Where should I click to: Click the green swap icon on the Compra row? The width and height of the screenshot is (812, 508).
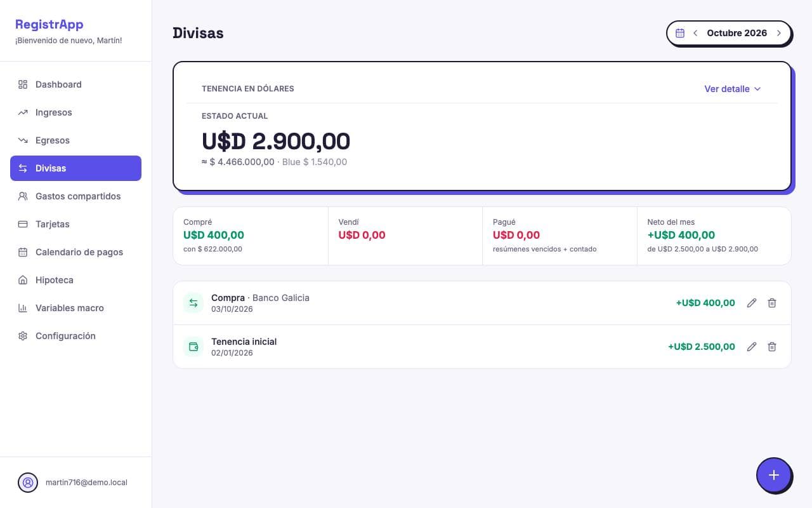coord(193,303)
